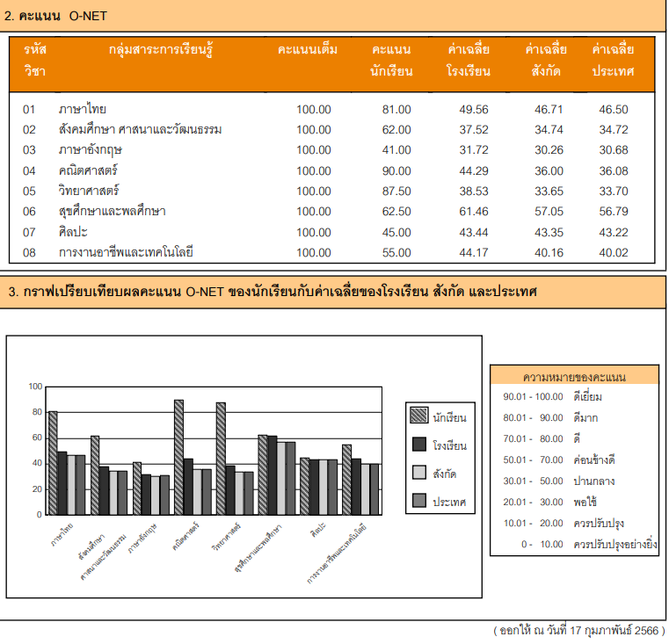Image resolution: width=669 pixels, height=644 pixels.
Task: Select the subject 'สังคมศึกษา ศาสนาและวัฒนธรรม'
Action: pyautogui.click(x=140, y=129)
